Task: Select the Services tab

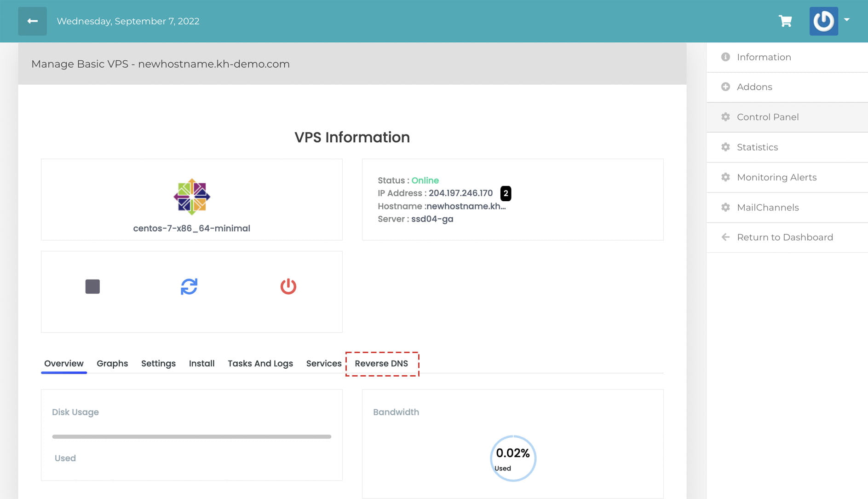Action: (323, 363)
